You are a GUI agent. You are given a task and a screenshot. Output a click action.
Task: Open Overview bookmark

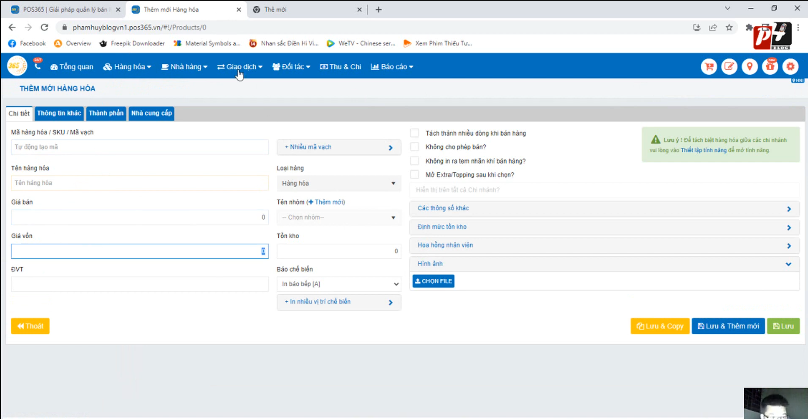tap(73, 43)
